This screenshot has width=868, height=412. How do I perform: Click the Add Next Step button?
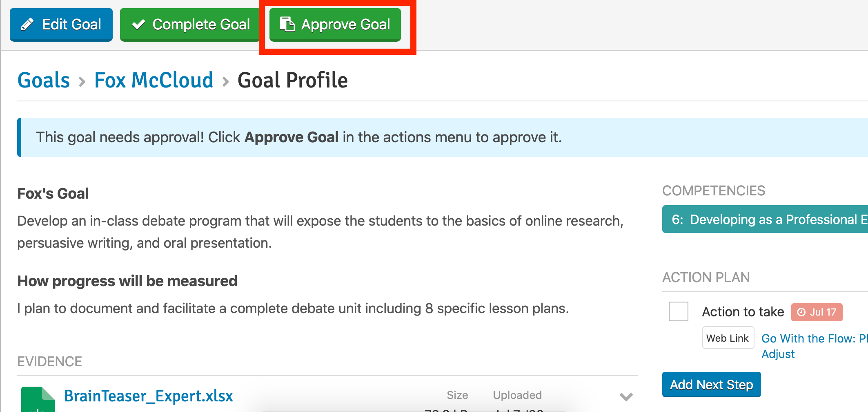[711, 385]
